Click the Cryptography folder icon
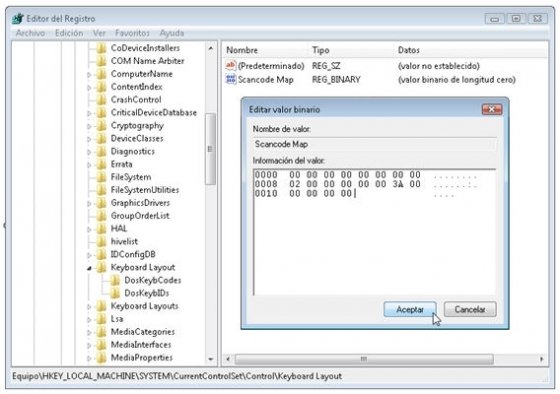Viewport: 560px width, 394px height. click(102, 126)
